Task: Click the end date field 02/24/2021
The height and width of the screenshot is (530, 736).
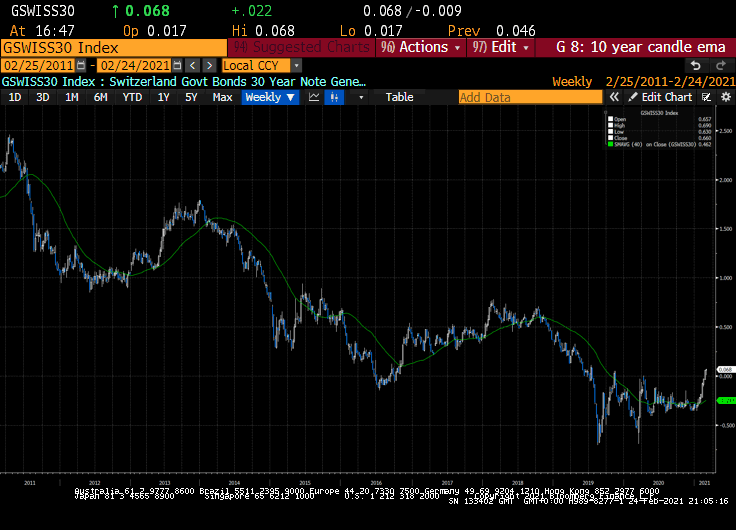Action: point(135,65)
